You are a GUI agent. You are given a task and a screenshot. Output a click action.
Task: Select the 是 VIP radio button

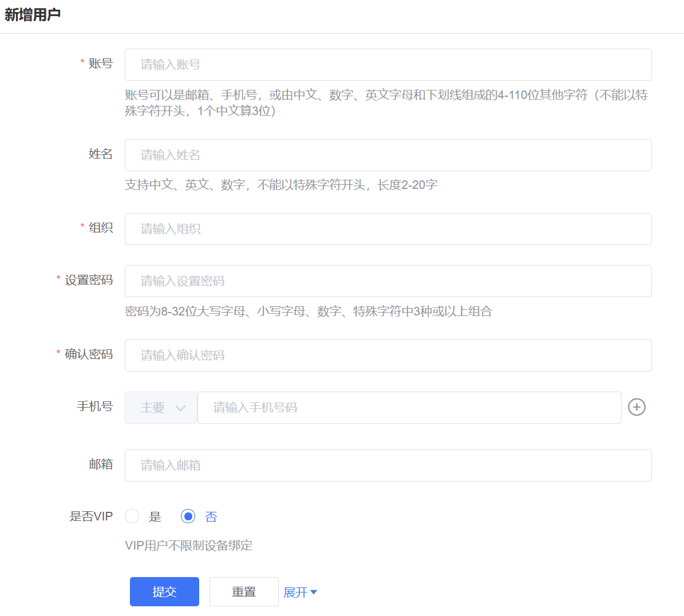coord(132,516)
